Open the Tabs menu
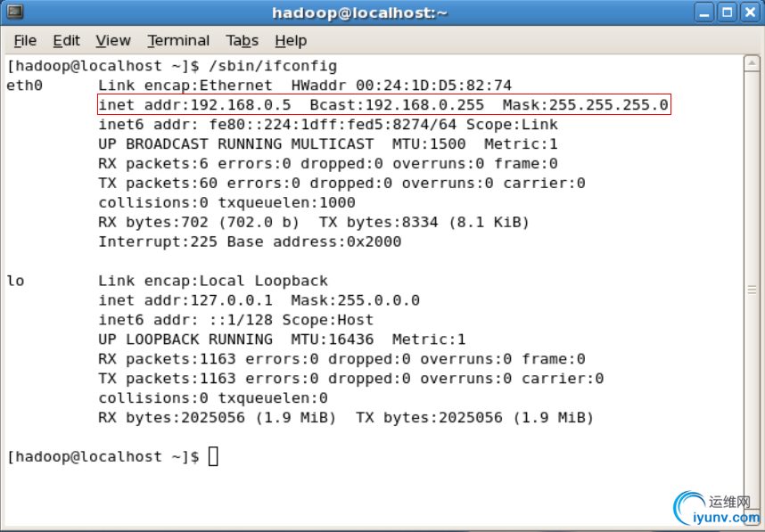 click(x=242, y=40)
